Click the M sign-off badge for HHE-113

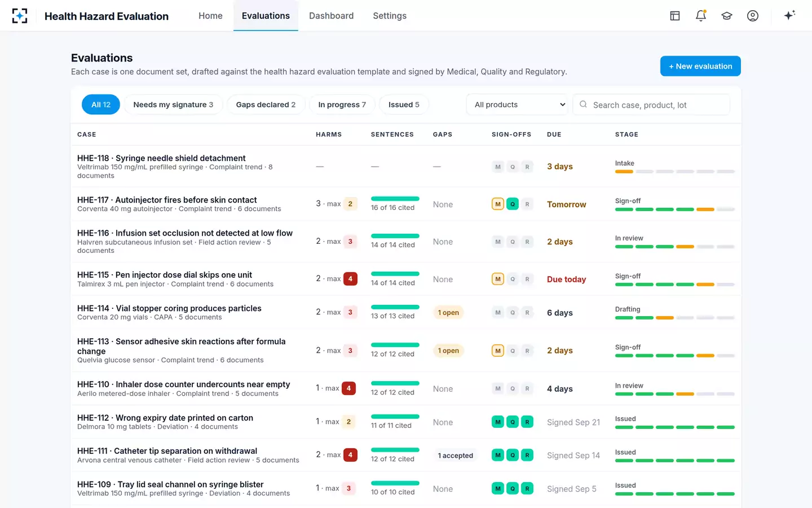pyautogui.click(x=498, y=351)
